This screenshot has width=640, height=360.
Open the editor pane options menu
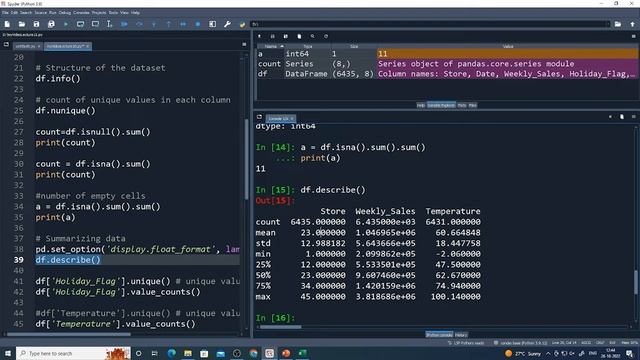click(x=244, y=44)
